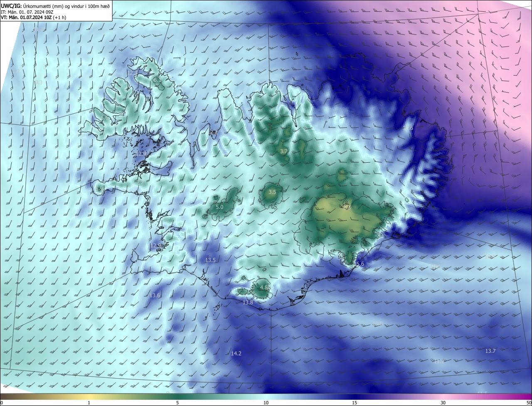
Task: Click the 3.7 value label on the map
Action: click(284, 152)
